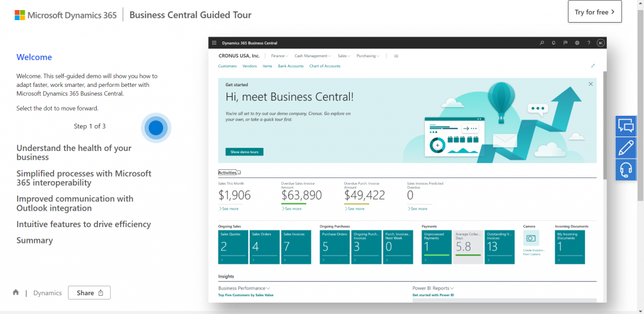The height and width of the screenshot is (314, 644).
Task: Open the Unprocessed Payments tile
Action: 436,247
